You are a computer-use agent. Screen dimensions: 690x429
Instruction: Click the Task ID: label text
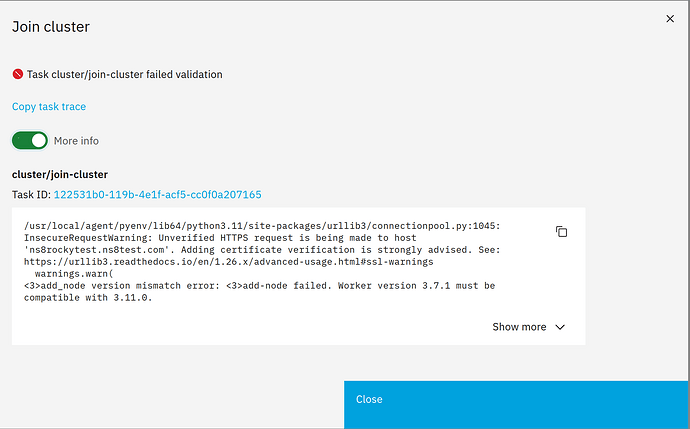pos(31,194)
